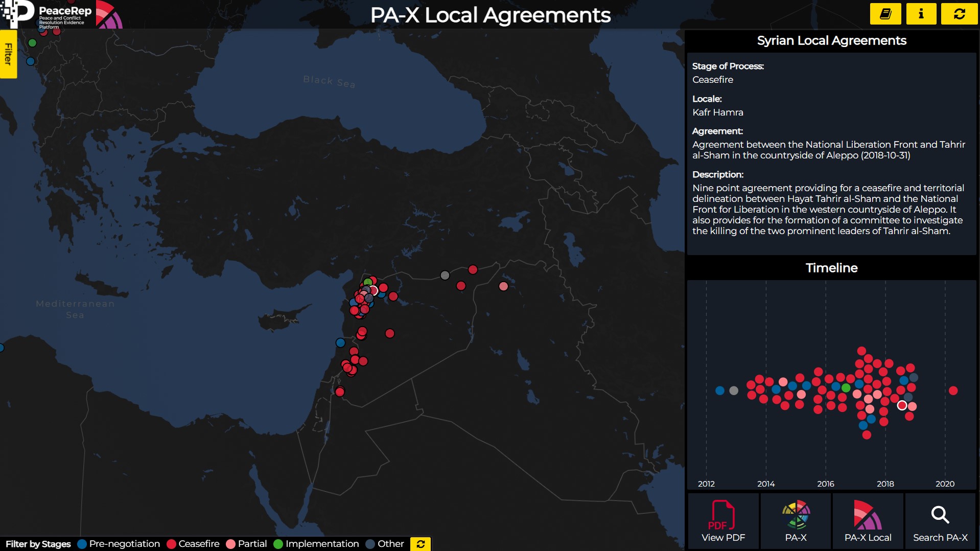This screenshot has height=551, width=980.
Task: Toggle Ceasefire stage filter
Action: [x=193, y=544]
